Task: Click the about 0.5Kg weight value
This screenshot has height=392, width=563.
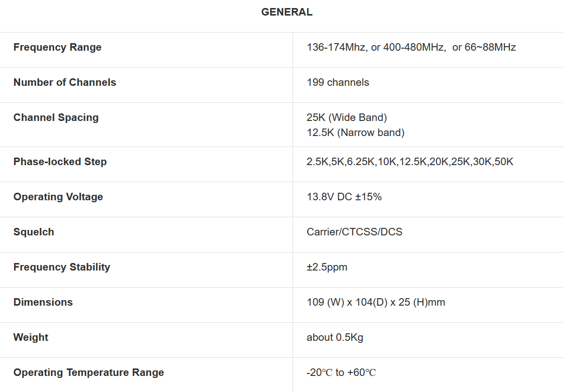Action: tap(335, 337)
